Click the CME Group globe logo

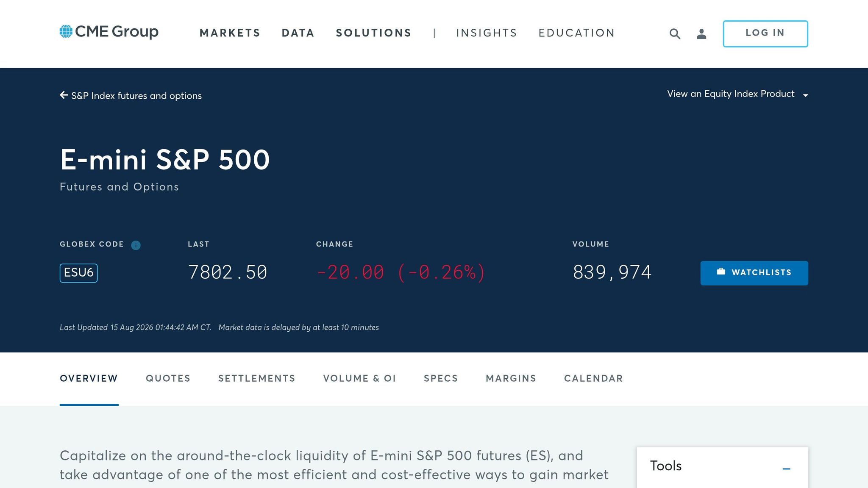click(66, 31)
